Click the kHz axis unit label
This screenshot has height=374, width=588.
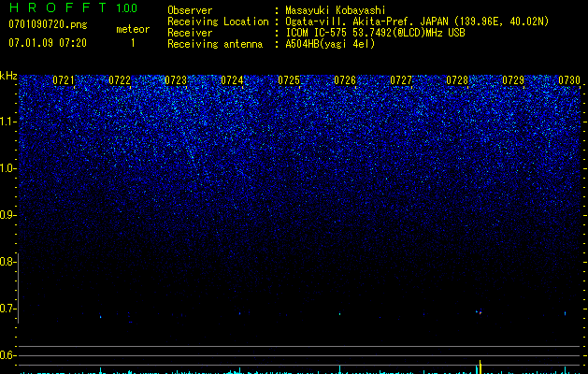coord(8,76)
